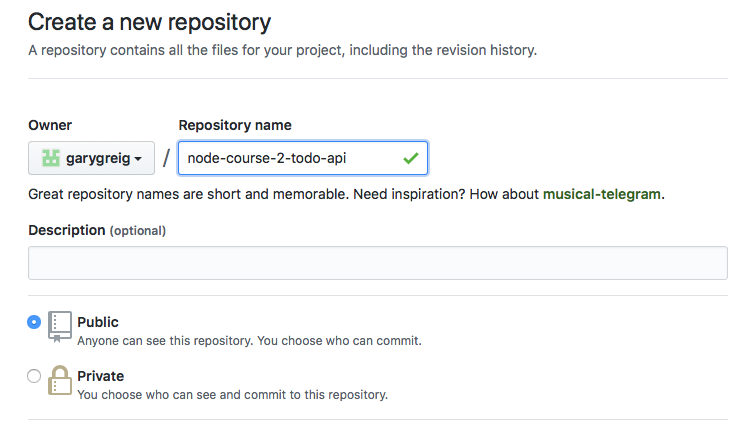Click the slash separator between owner and name
Screen dimensions: 753x430
(166, 158)
